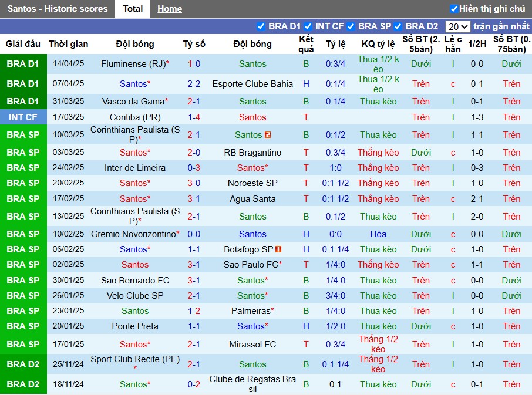Click the 1:0 odds for Inter de Limeira
The height and width of the screenshot is (395, 532).
point(335,168)
